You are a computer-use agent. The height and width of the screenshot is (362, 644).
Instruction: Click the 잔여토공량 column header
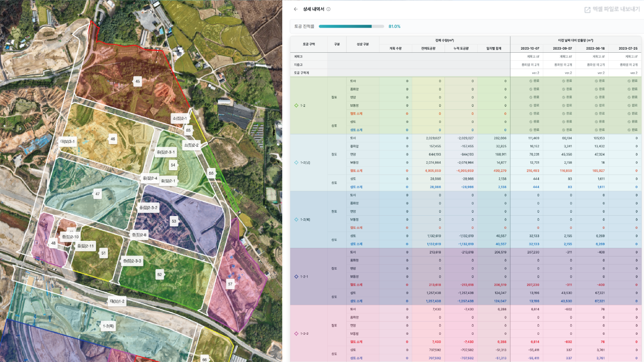[x=428, y=48]
